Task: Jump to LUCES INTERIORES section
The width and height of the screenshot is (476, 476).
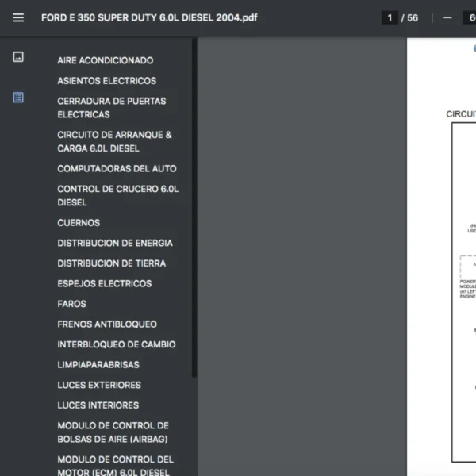Action: tap(98, 405)
